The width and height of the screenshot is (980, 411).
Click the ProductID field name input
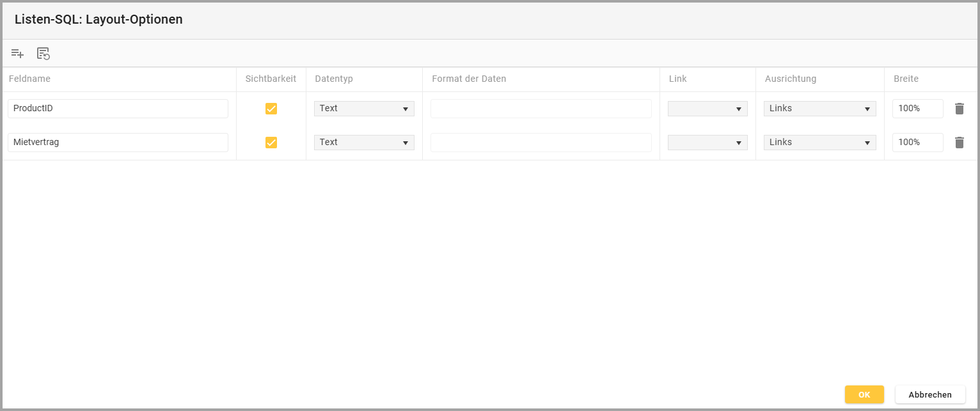pyautogui.click(x=118, y=109)
